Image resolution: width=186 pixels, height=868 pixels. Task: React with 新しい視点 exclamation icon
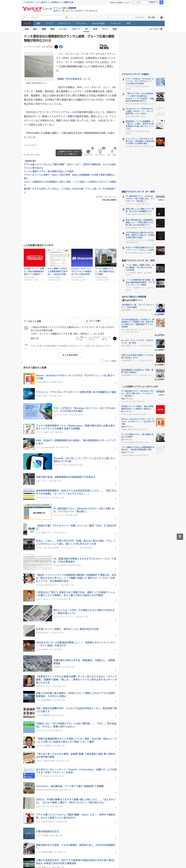112,151
